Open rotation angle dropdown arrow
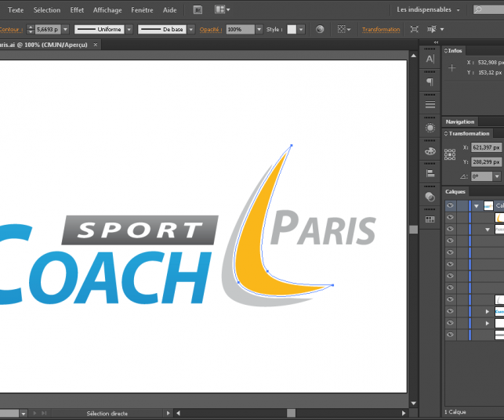The width and height of the screenshot is (504, 420). pos(497,176)
